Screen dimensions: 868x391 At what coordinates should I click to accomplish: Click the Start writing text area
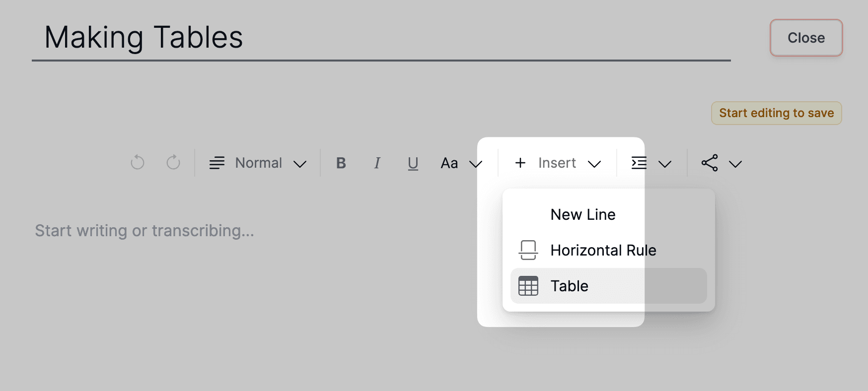[x=145, y=231]
